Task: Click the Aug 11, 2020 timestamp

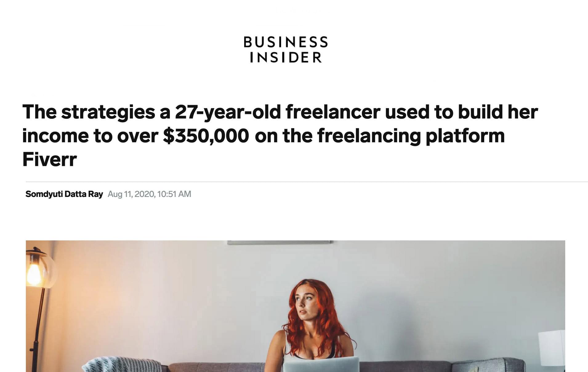Action: coord(149,194)
